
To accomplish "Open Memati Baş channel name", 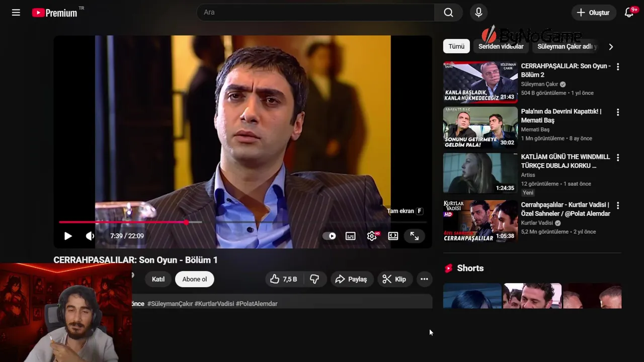I will point(535,130).
